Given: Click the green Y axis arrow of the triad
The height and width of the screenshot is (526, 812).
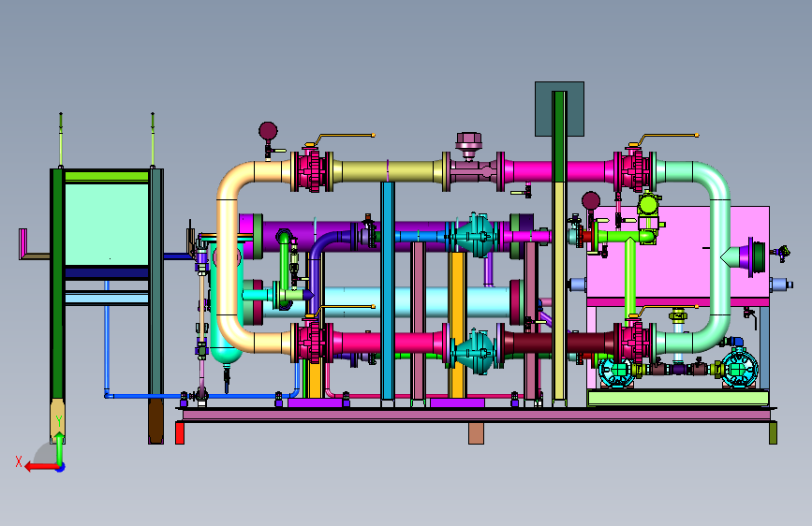Looking at the screenshot, I should 60,448.
